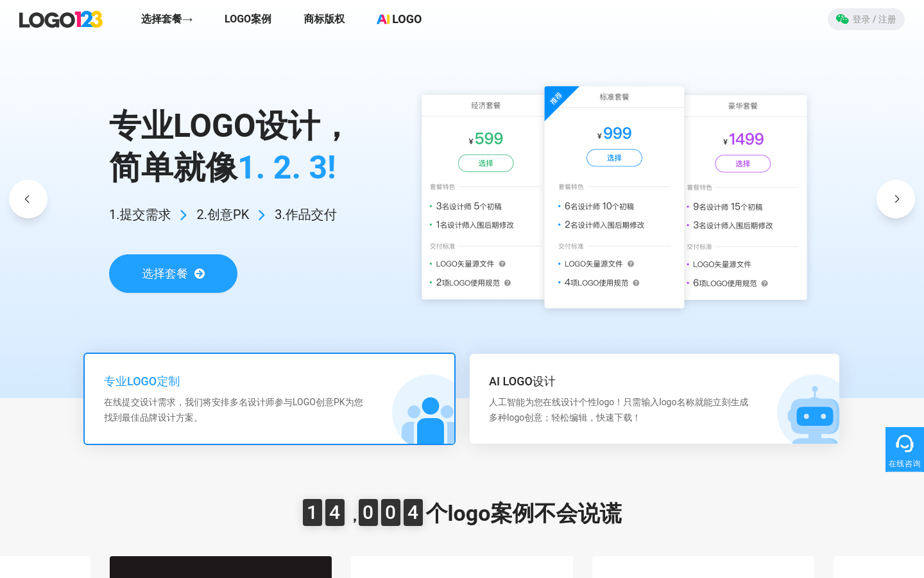Screen dimensions: 924x578
Task: Select the ¥1499 deluxe package
Action: coord(742,164)
